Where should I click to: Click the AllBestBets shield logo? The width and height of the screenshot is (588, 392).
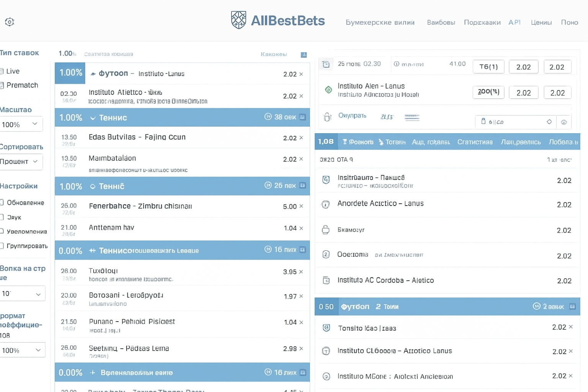pyautogui.click(x=238, y=20)
